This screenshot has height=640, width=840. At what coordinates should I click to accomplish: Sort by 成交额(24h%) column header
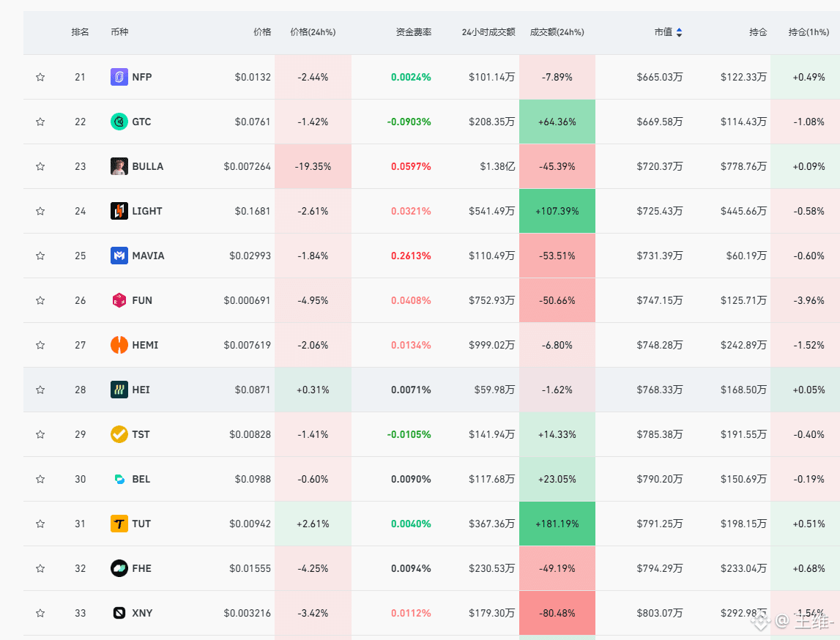click(x=557, y=32)
